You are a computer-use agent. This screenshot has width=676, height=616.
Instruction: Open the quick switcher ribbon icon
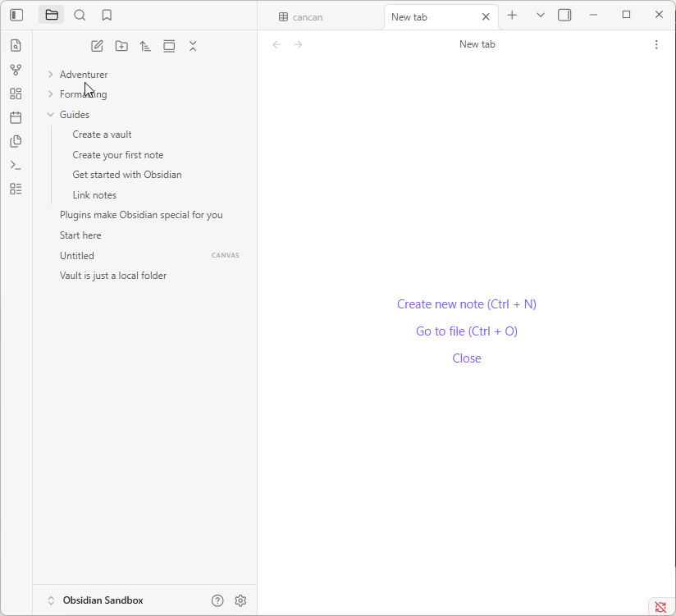click(16, 46)
